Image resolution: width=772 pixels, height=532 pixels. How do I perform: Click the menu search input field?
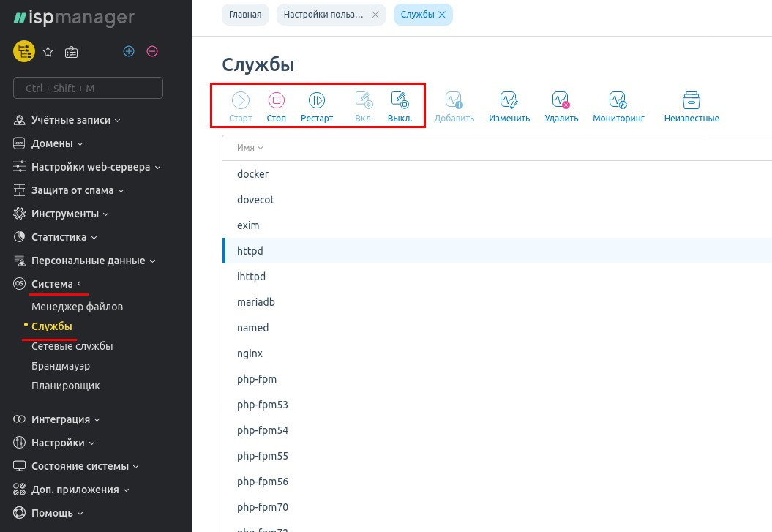[x=88, y=89]
